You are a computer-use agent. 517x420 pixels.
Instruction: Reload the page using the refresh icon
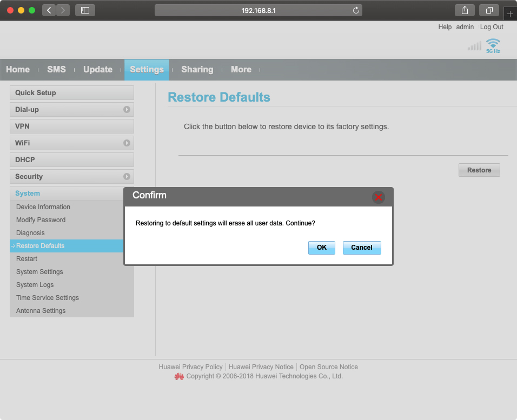(355, 10)
